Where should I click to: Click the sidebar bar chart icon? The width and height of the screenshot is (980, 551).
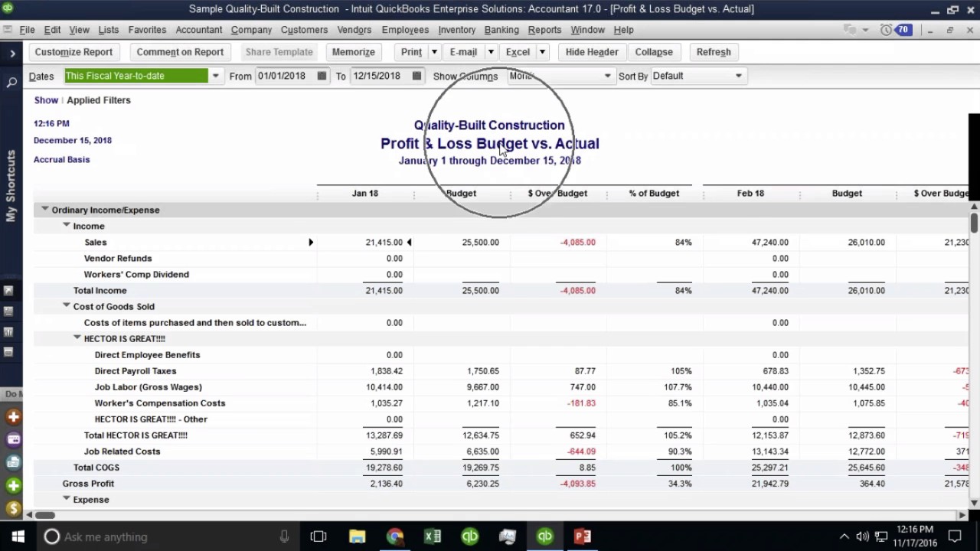tap(8, 332)
